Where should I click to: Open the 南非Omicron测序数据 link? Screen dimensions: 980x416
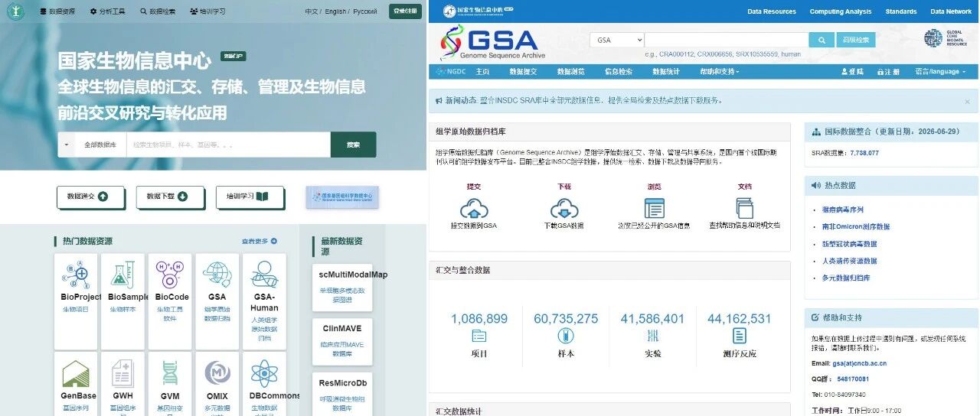[x=856, y=226]
